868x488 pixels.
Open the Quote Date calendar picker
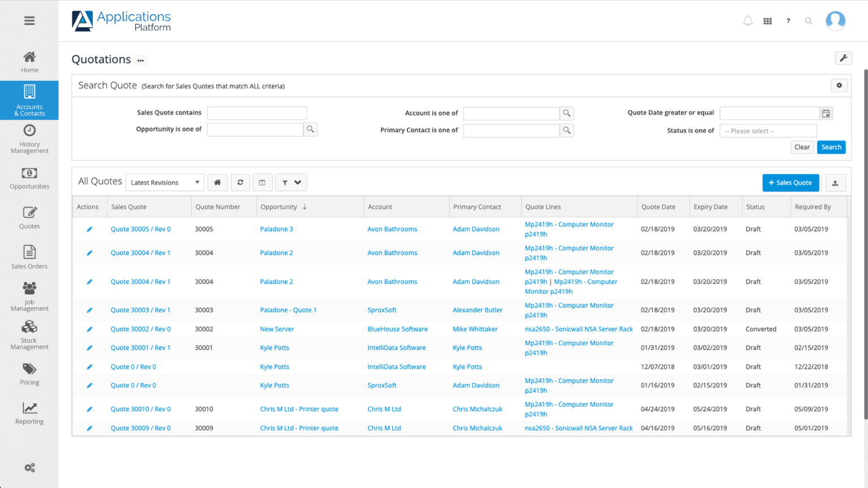pyautogui.click(x=826, y=113)
